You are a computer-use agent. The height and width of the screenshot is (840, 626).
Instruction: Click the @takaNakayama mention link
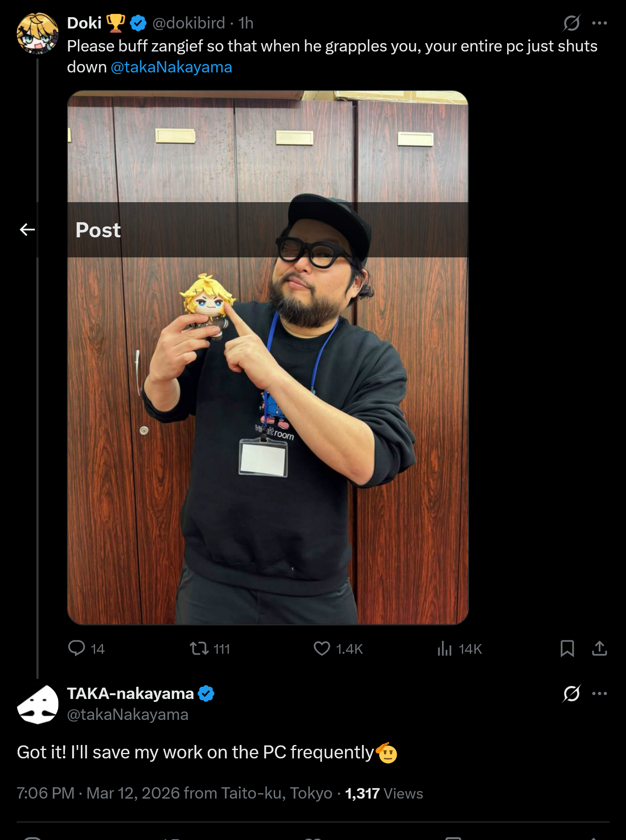click(x=171, y=67)
